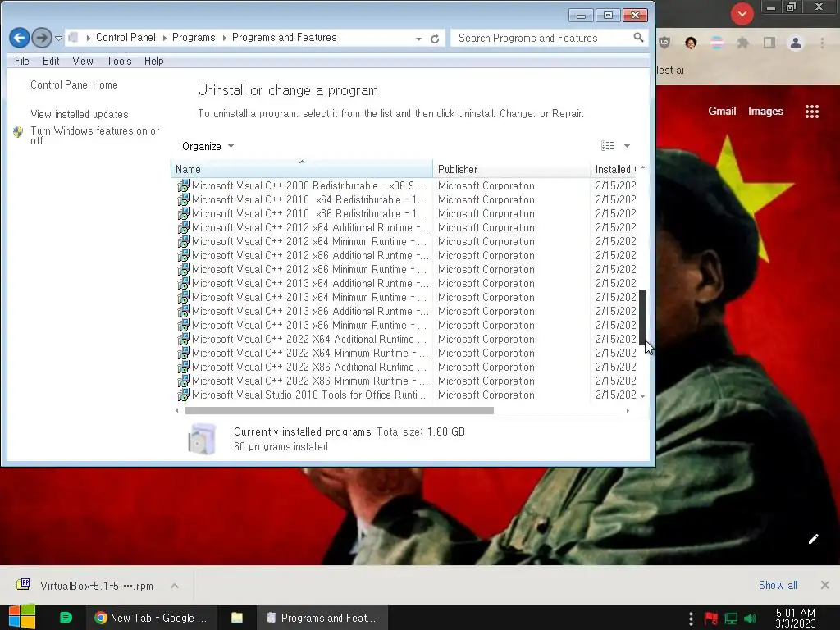Click icon of Visual C++ 2022 X64 Minimum Runtime
840x630 pixels.
click(x=184, y=353)
